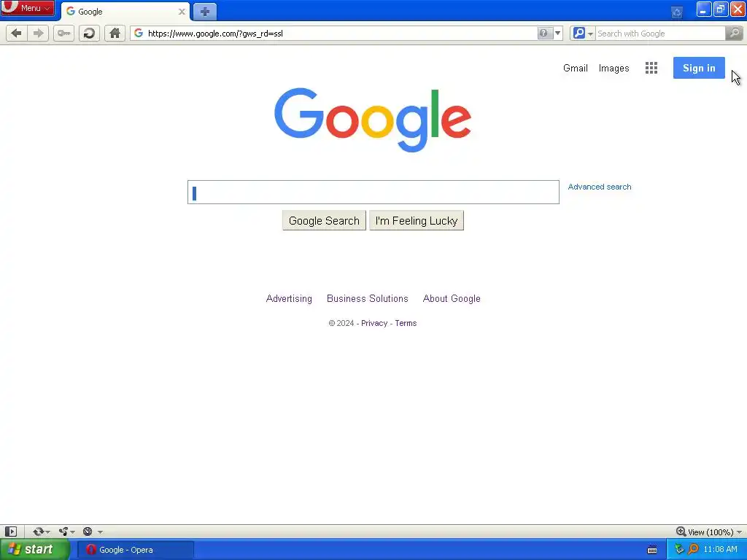Open the Advertising link
This screenshot has width=747, height=560.
[289, 298]
